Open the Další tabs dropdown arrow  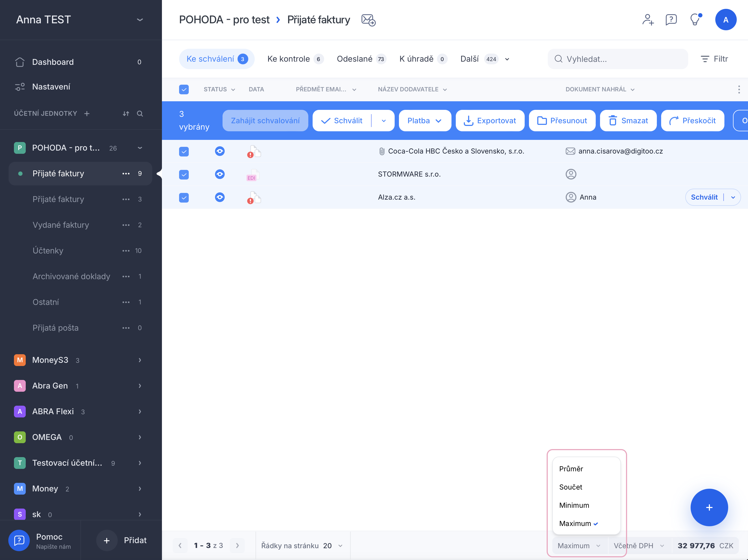pyautogui.click(x=507, y=59)
